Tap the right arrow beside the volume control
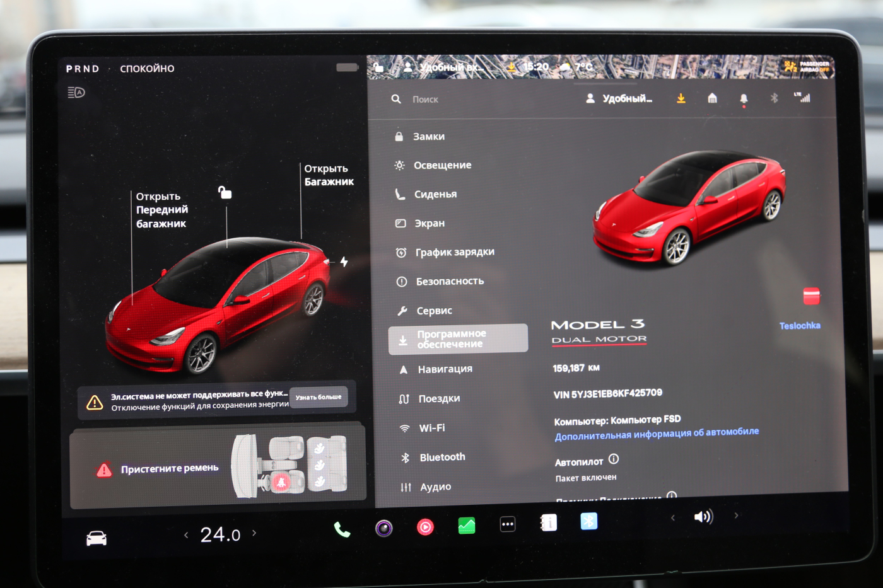The width and height of the screenshot is (883, 588). click(x=736, y=515)
